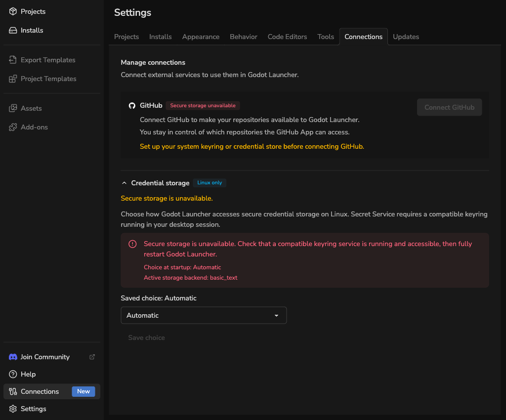The height and width of the screenshot is (420, 506).
Task: Click the Save choice button
Action: point(146,338)
